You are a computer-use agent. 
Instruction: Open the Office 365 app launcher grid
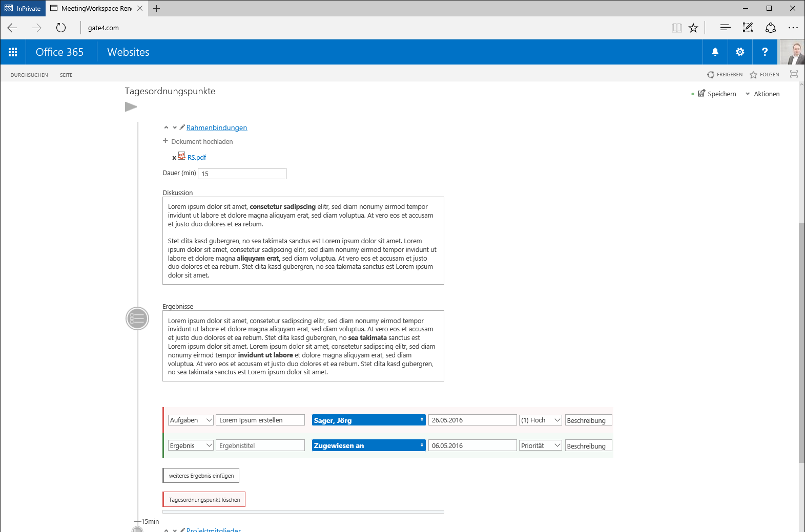(13, 52)
